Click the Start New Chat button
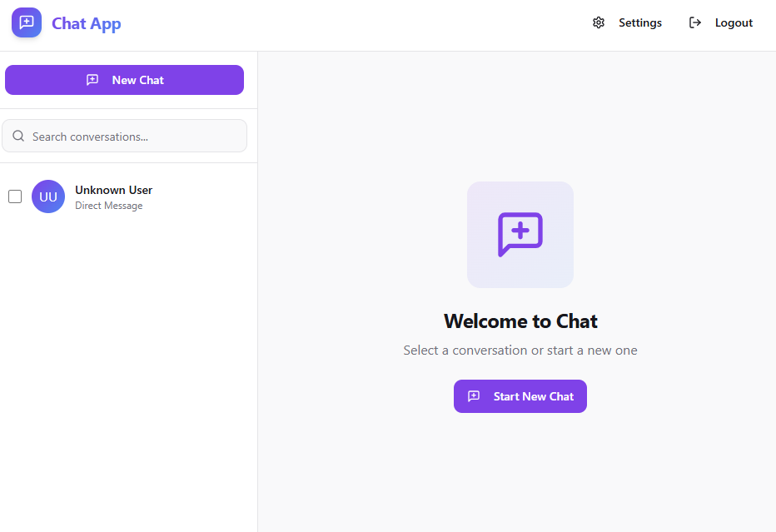 tap(520, 396)
